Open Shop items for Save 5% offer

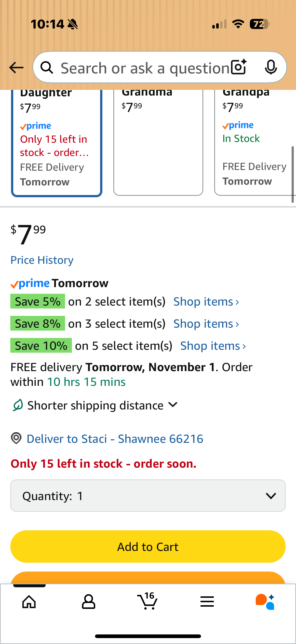[x=206, y=302]
